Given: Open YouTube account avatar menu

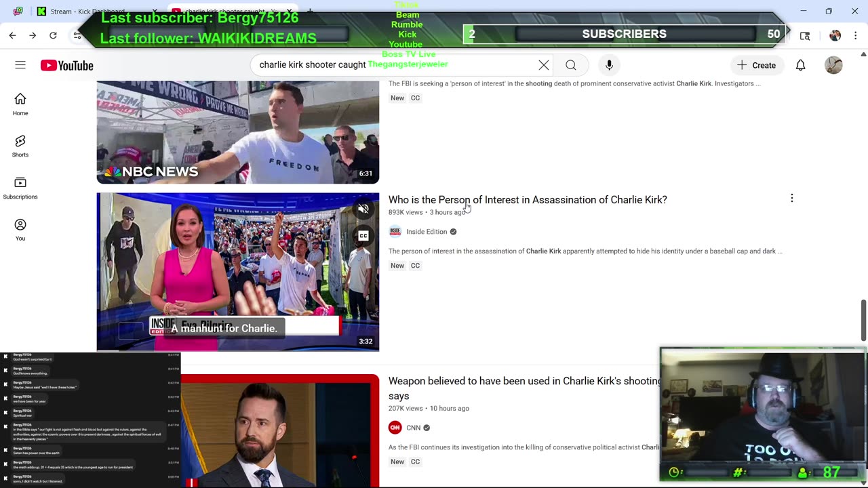Looking at the screenshot, I should click(x=833, y=65).
